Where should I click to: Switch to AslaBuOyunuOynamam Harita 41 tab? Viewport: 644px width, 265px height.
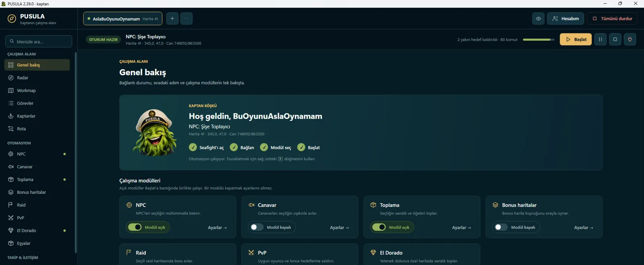tap(123, 19)
